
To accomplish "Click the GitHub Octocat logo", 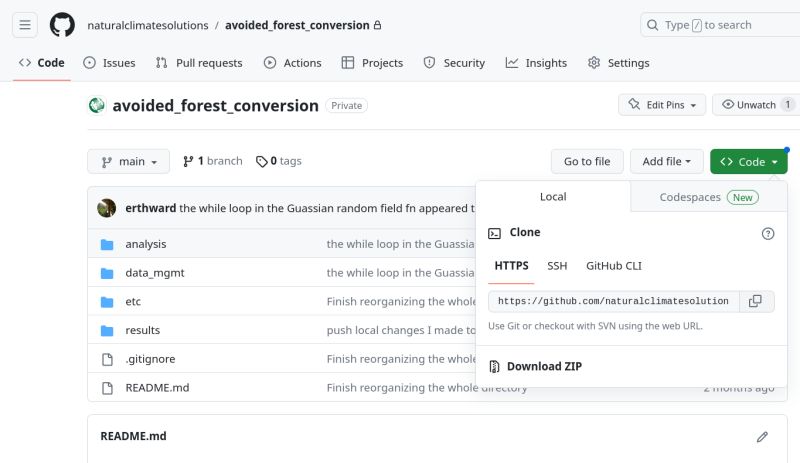I will 62,25.
